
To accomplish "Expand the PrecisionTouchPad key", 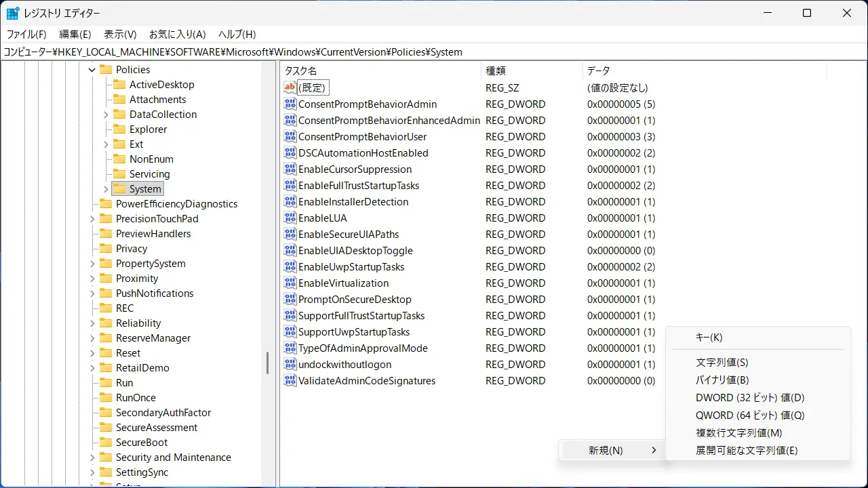I will point(92,218).
